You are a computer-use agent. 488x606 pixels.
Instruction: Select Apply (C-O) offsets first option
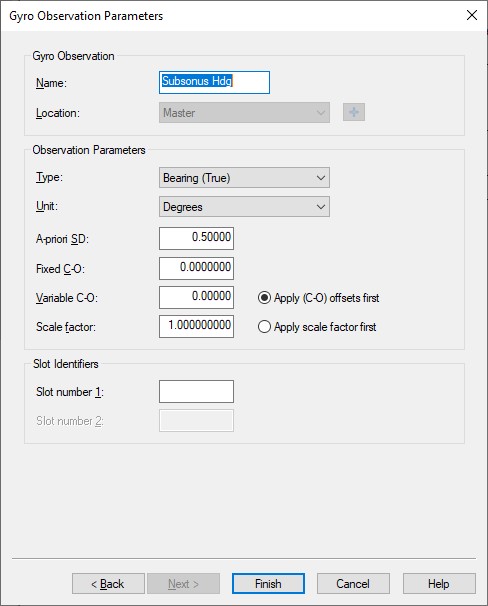point(318,298)
